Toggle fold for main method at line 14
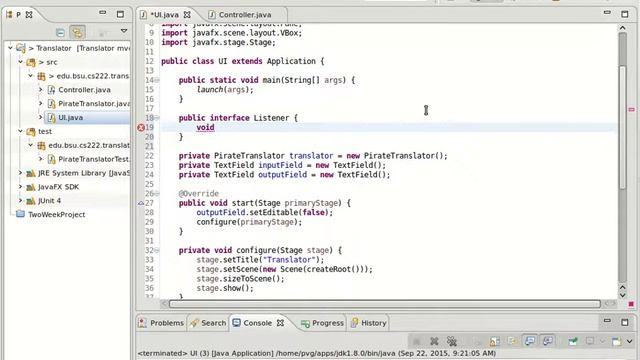The image size is (640, 360). (157, 80)
